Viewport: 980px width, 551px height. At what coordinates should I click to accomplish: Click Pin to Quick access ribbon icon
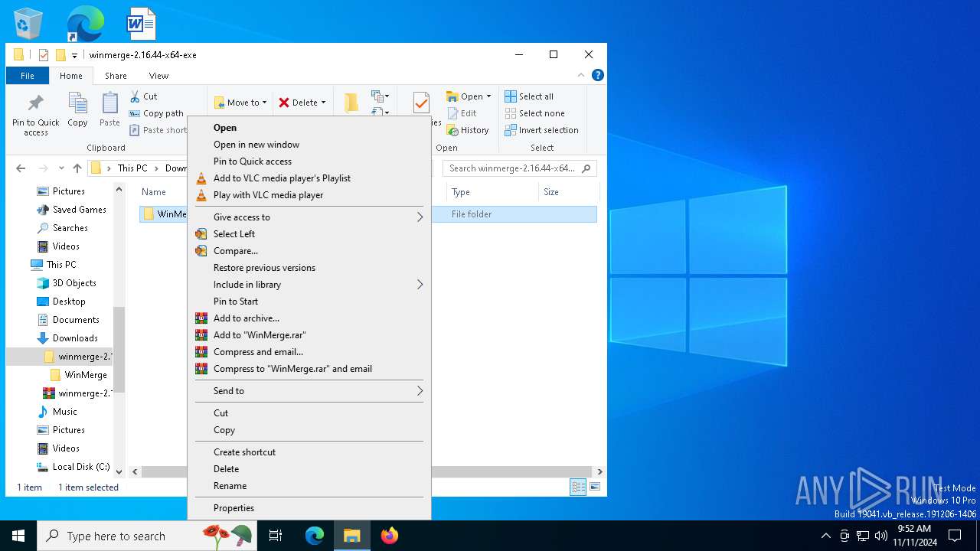tap(35, 116)
